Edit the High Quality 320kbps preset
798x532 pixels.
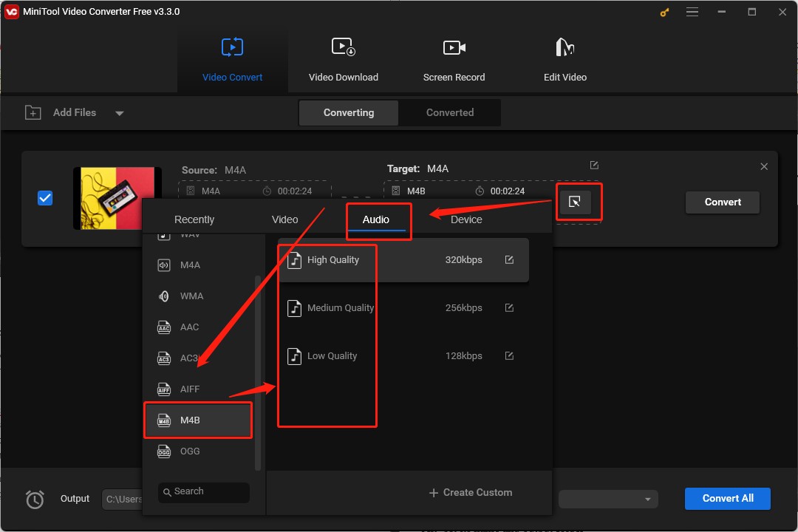tap(509, 259)
